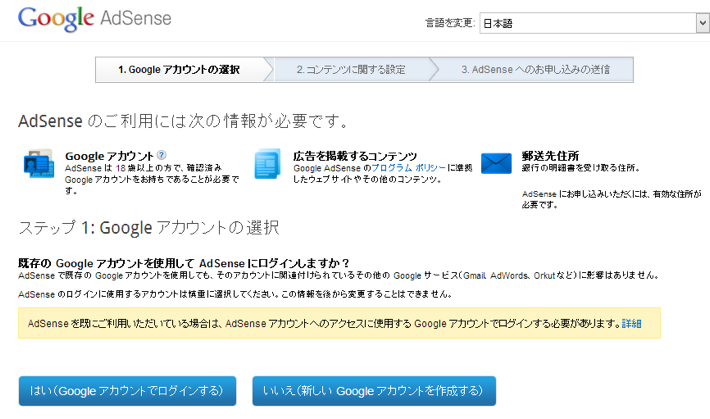Image resolution: width=710 pixels, height=419 pixels.
Task: Click the blue document content icon
Action: 267,164
